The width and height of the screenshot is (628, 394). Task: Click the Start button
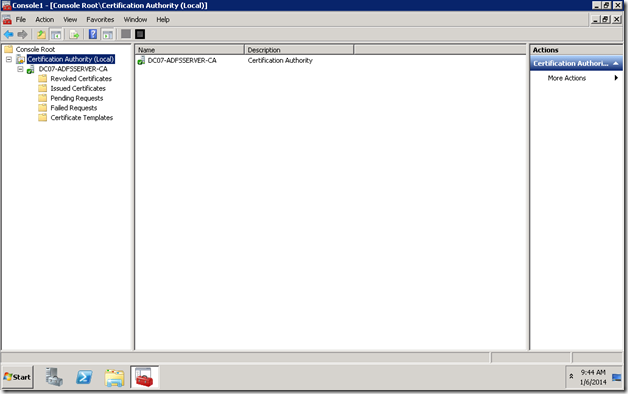pos(17,377)
